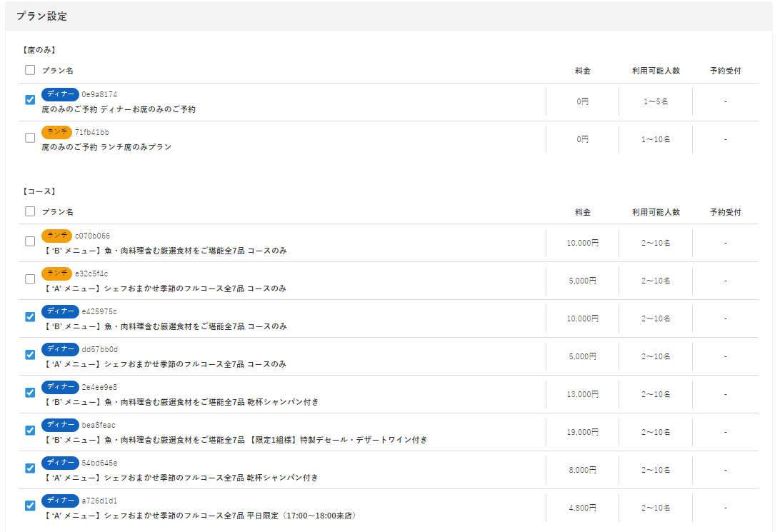The image size is (780, 532).
Task: Toggle checkbox of plan 54bd645e
Action: tap(30, 468)
